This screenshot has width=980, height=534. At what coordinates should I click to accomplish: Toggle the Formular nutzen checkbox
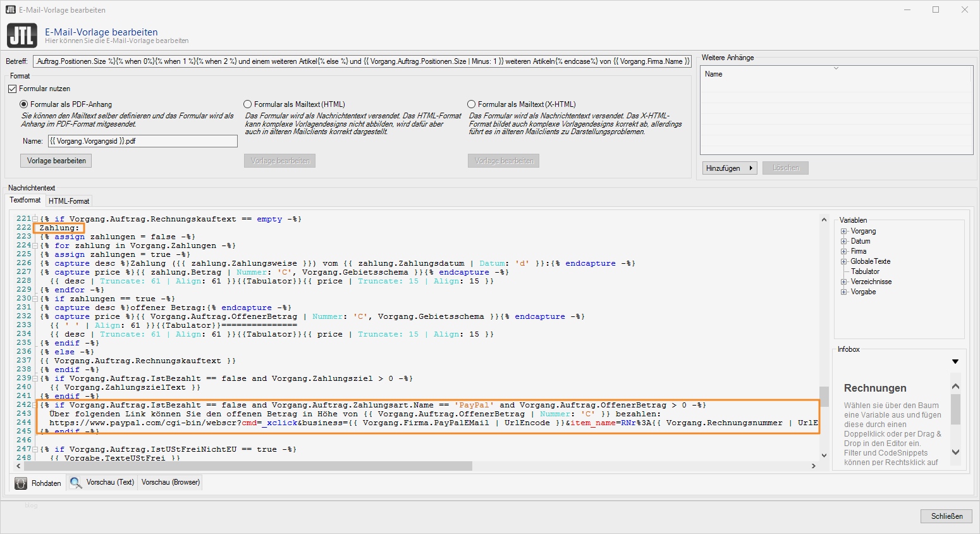pos(13,89)
